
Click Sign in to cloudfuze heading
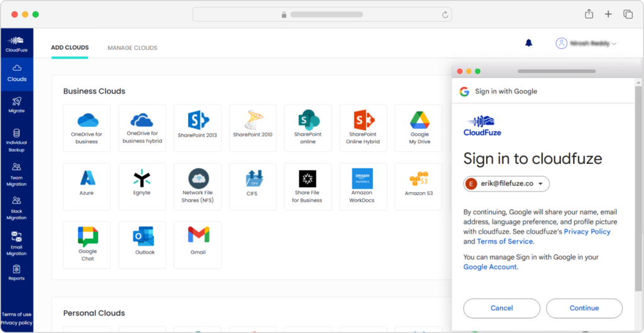click(533, 159)
